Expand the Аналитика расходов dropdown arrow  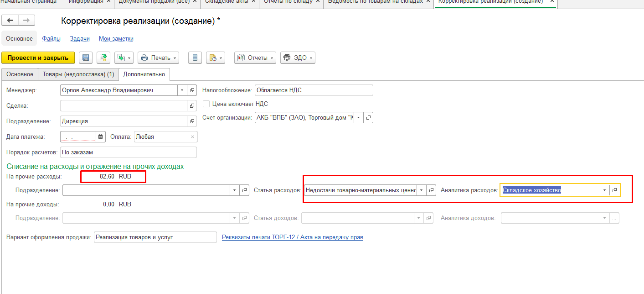click(x=604, y=190)
